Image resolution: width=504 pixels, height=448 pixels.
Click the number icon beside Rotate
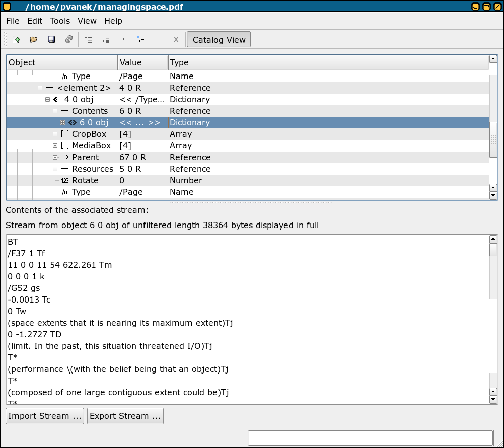click(65, 181)
